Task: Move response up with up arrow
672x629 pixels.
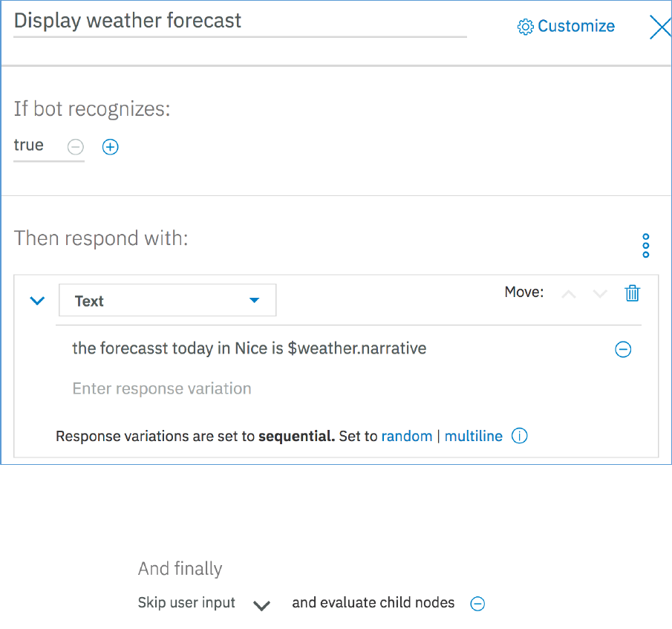Action: point(569,294)
